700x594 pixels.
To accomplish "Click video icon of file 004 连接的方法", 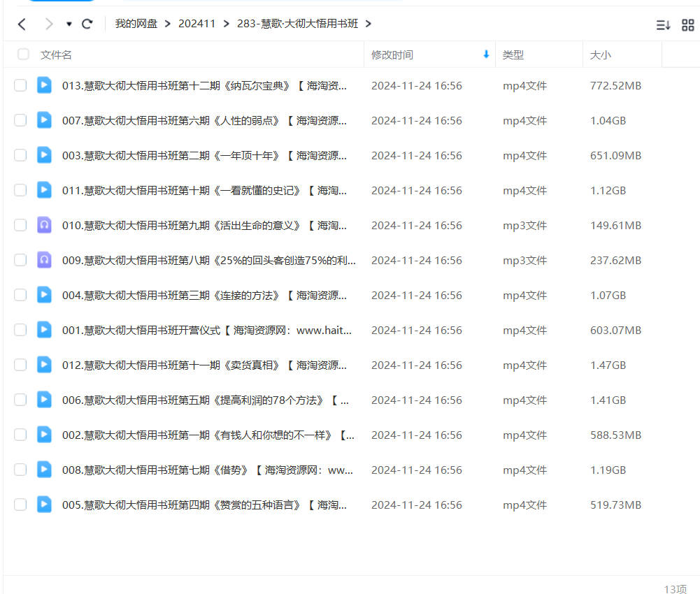I will 44,295.
